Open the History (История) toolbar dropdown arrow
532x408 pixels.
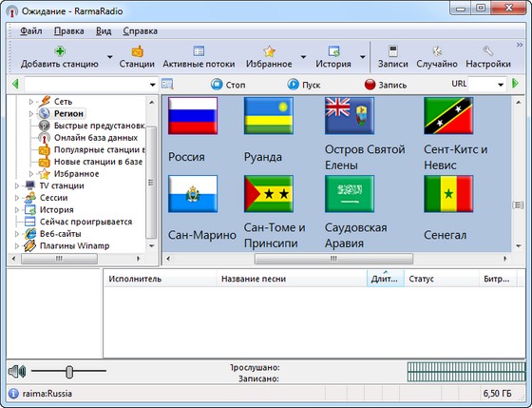tap(362, 57)
